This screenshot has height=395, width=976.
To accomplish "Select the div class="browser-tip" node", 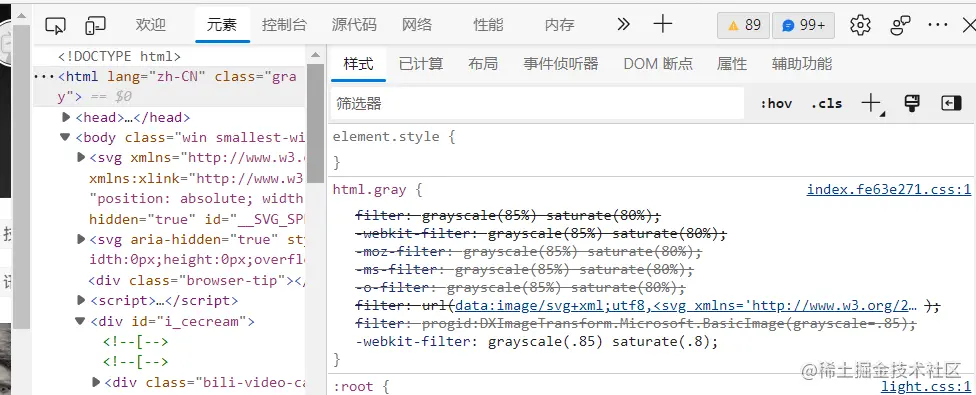I will (197, 281).
